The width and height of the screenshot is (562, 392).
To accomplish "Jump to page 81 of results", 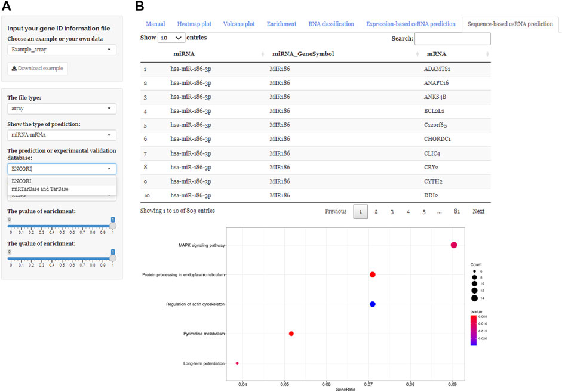I will pyautogui.click(x=457, y=212).
